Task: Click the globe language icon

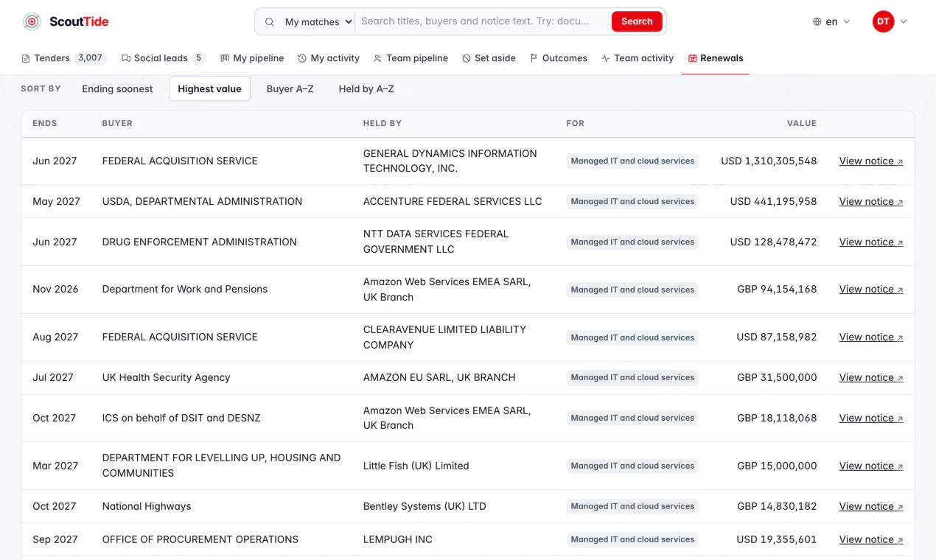Action: pos(817,22)
